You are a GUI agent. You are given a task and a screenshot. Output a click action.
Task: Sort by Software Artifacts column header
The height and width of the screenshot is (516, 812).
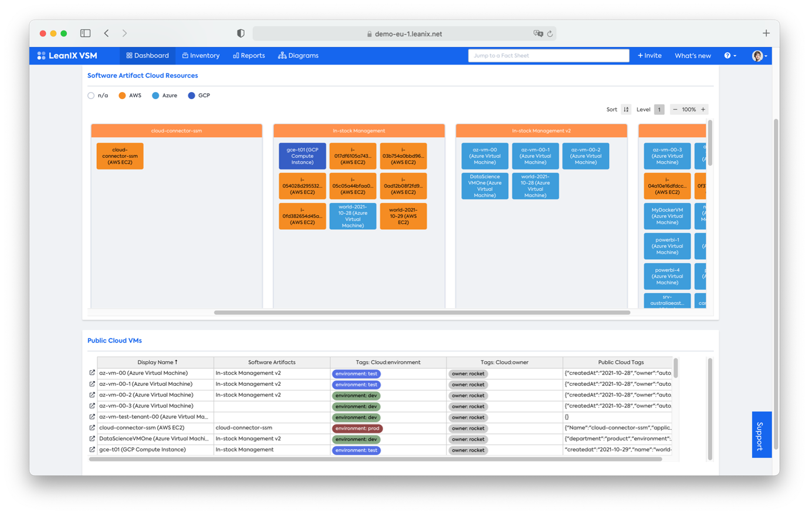coord(272,362)
